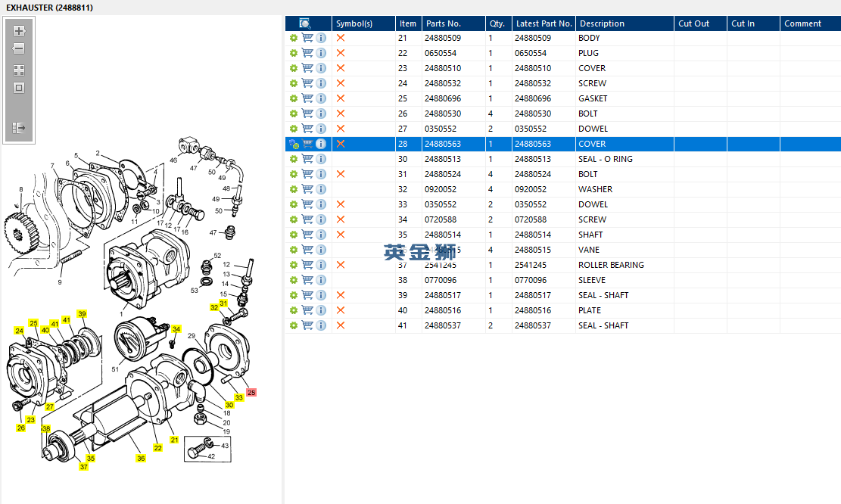The height and width of the screenshot is (504, 841).
Task: Sort by the Latest Part No. column header
Action: pos(544,23)
